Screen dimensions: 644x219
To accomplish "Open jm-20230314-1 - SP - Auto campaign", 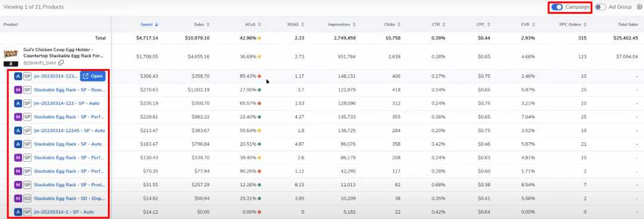I will [64, 212].
